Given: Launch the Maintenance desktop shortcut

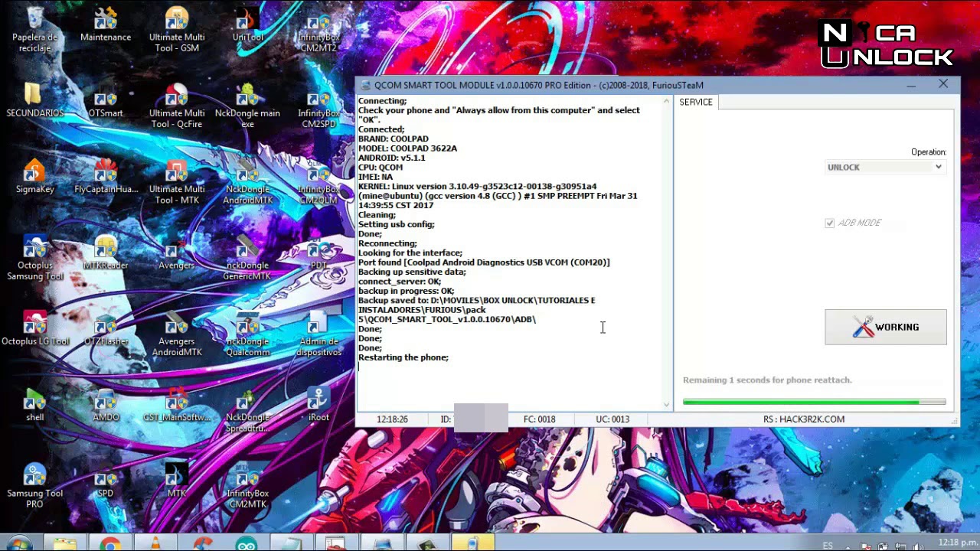Looking at the screenshot, I should [106, 24].
